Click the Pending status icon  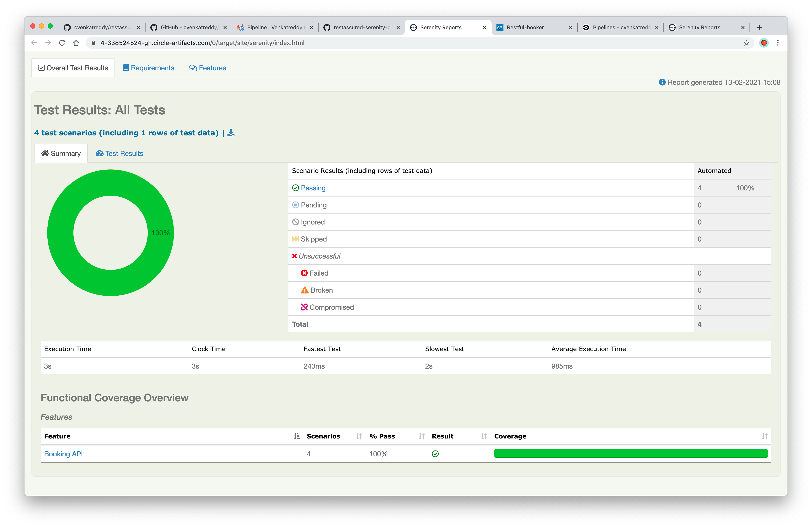click(295, 205)
